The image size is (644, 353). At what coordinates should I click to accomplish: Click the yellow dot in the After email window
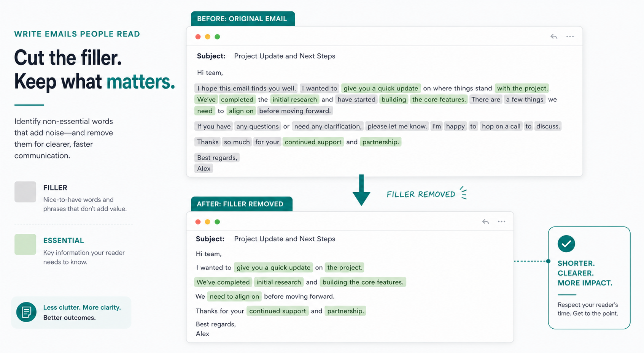coord(207,222)
